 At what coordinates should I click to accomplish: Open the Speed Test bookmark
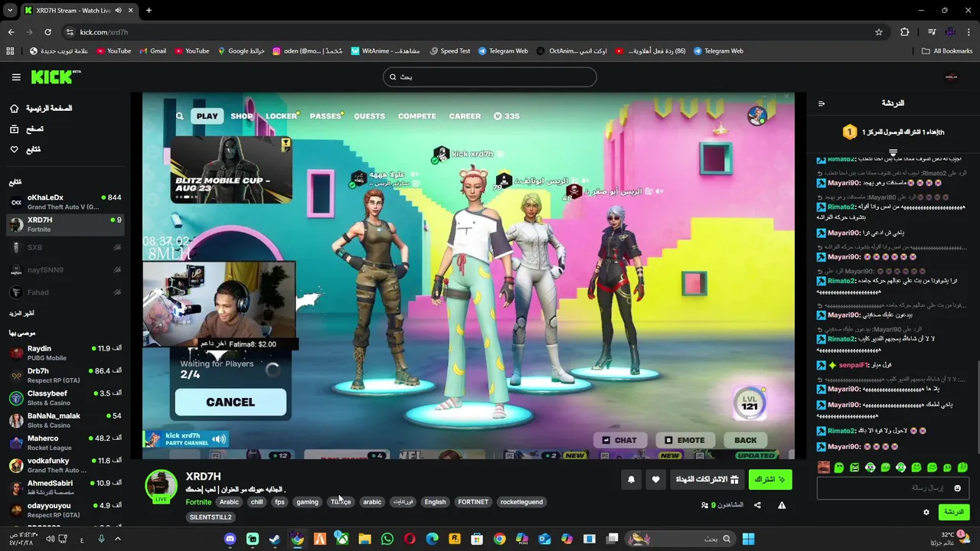coord(449,51)
